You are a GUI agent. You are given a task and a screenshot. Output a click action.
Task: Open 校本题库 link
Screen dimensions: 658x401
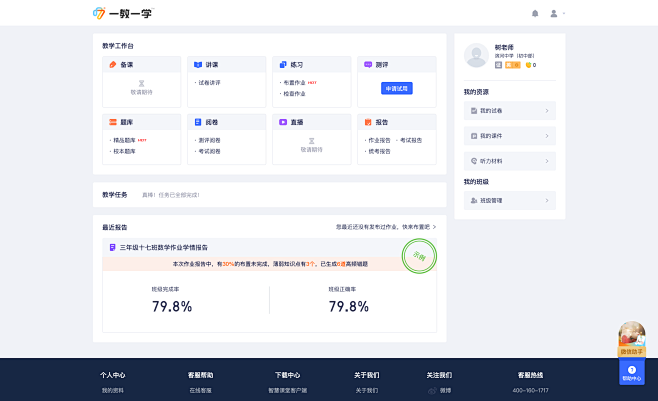pos(124,151)
